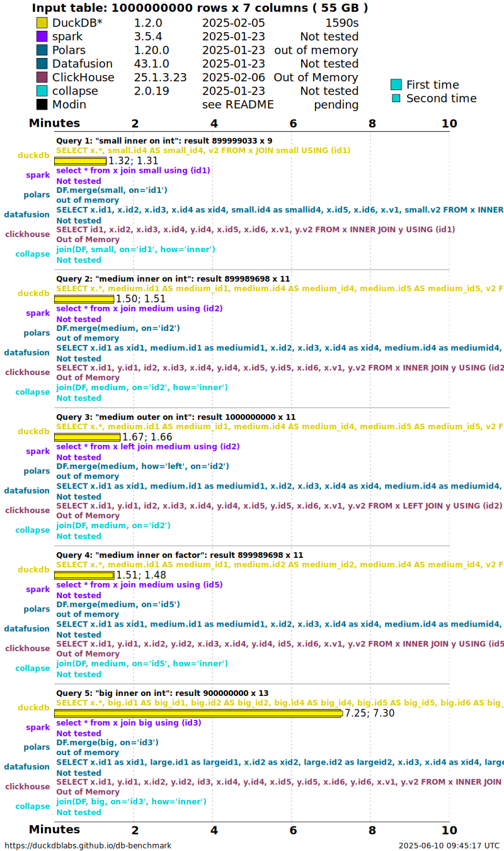This screenshot has height=851, width=504.
Task: Click the Polars legend color square
Action: [42, 50]
